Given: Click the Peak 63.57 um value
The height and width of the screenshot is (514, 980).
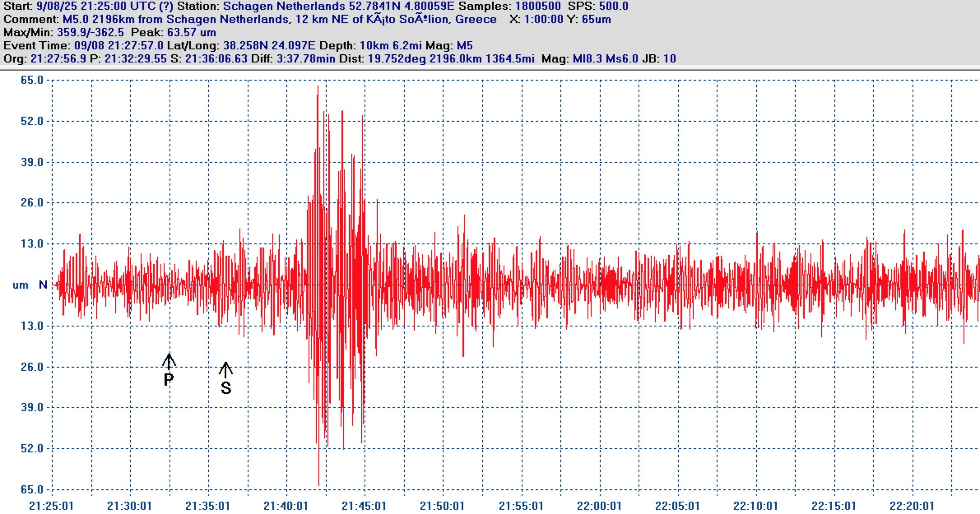Looking at the screenshot, I should pos(191,32).
